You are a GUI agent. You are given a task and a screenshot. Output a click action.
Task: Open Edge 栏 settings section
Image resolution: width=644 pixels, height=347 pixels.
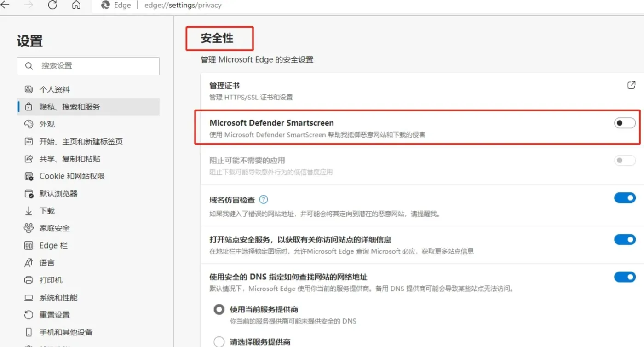point(88,245)
